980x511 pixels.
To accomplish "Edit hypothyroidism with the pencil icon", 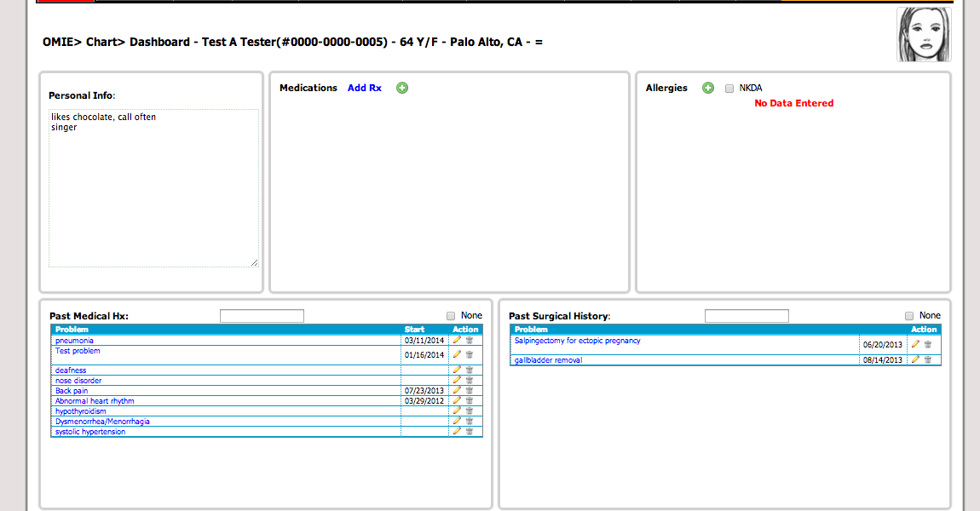I will (457, 411).
